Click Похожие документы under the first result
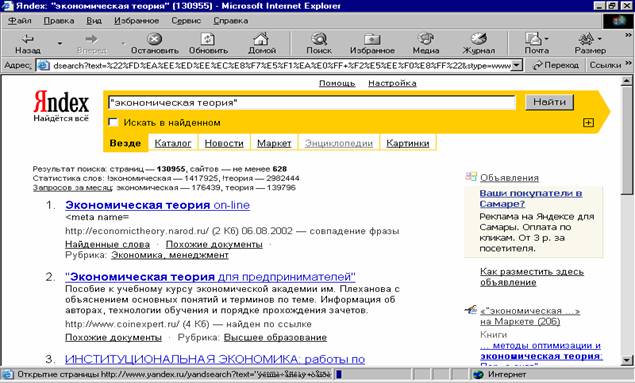The width and height of the screenshot is (635, 383). tap(214, 245)
